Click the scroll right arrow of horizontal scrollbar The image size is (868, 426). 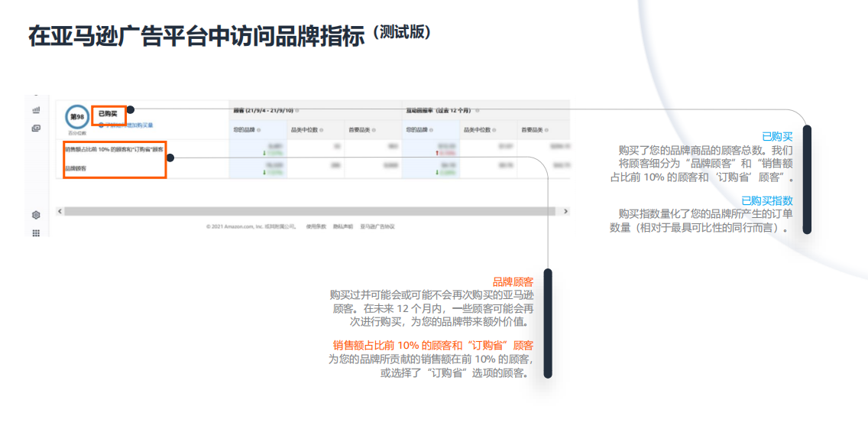565,211
